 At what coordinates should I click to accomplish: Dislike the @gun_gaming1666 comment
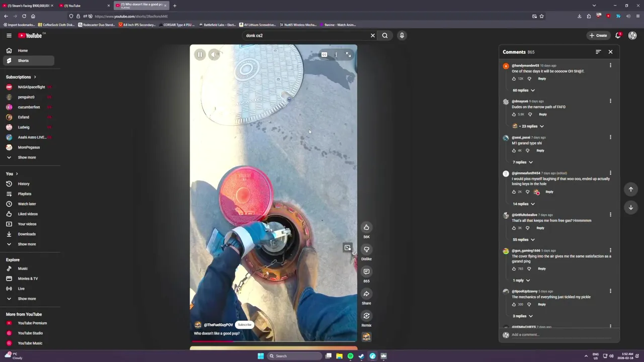tap(529, 268)
